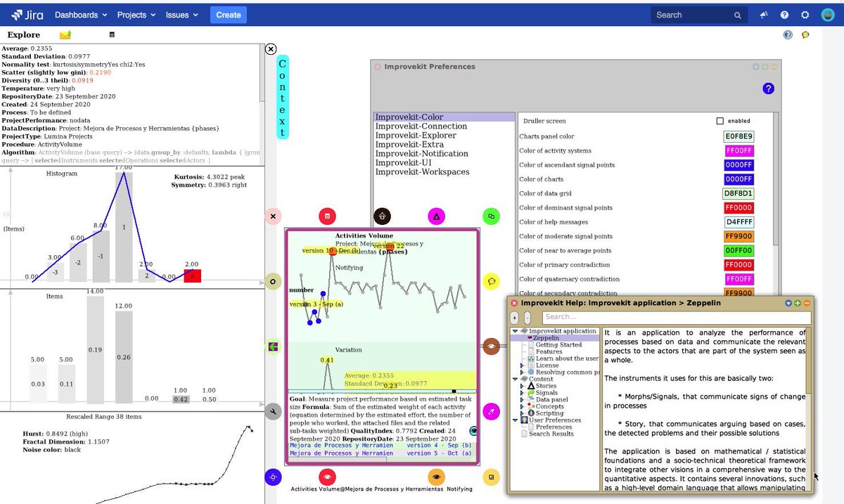Click the blue help icon in Preferences window
This screenshot has width=844, height=504.
(768, 89)
